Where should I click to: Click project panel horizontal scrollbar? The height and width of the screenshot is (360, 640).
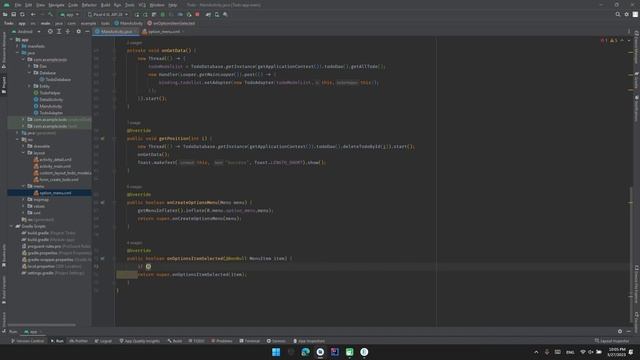tap(42, 325)
